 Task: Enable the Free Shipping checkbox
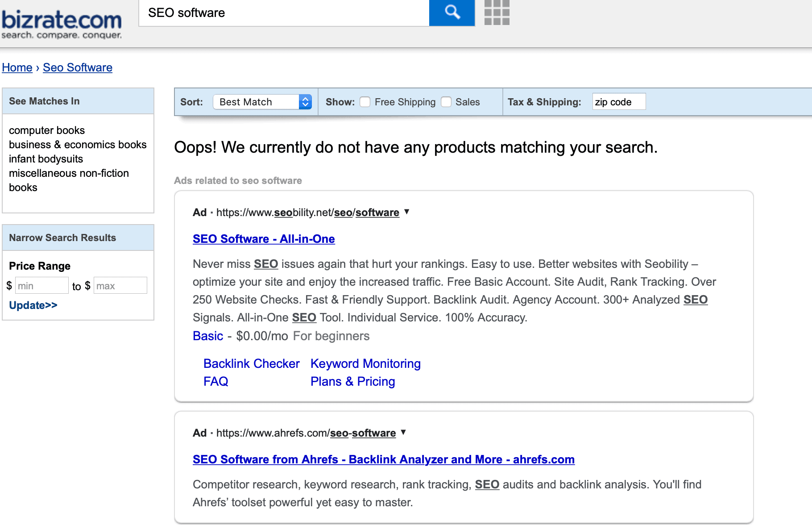point(365,102)
